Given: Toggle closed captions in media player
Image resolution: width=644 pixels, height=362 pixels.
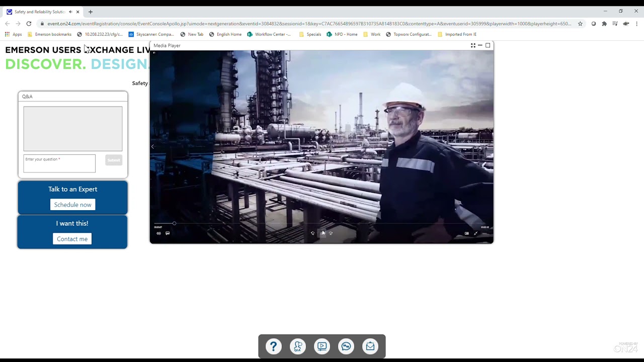Looking at the screenshot, I should click(168, 233).
